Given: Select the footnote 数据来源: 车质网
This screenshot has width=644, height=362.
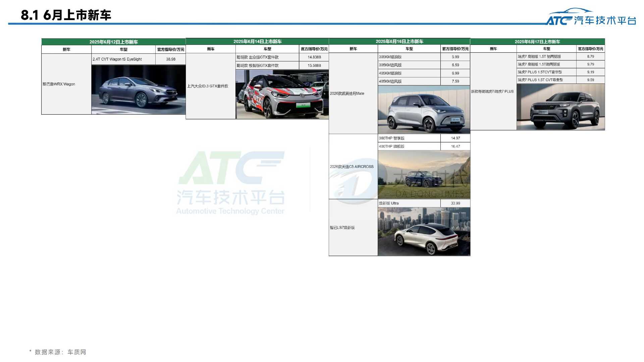Looking at the screenshot, I should click(x=58, y=352).
